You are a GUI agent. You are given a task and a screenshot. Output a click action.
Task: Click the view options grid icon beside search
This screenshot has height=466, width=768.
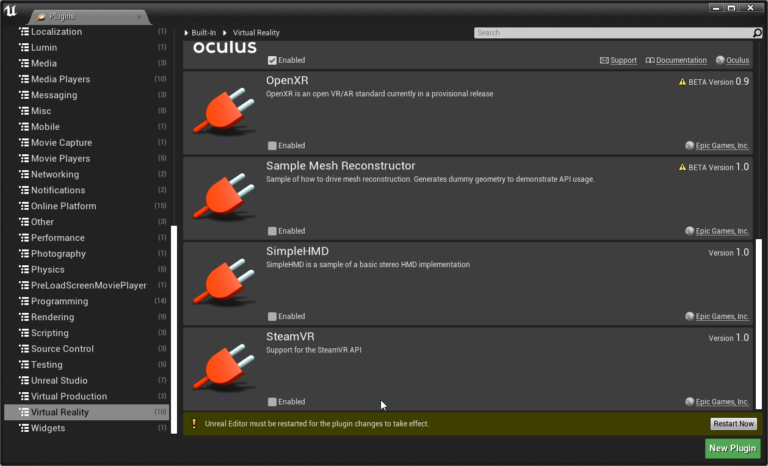tap(757, 32)
